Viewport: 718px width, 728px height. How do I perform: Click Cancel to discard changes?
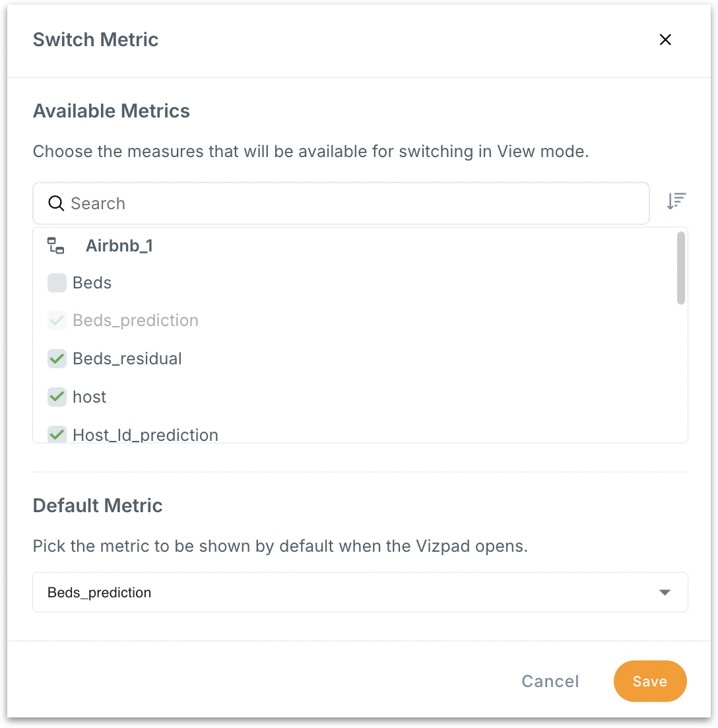point(550,681)
